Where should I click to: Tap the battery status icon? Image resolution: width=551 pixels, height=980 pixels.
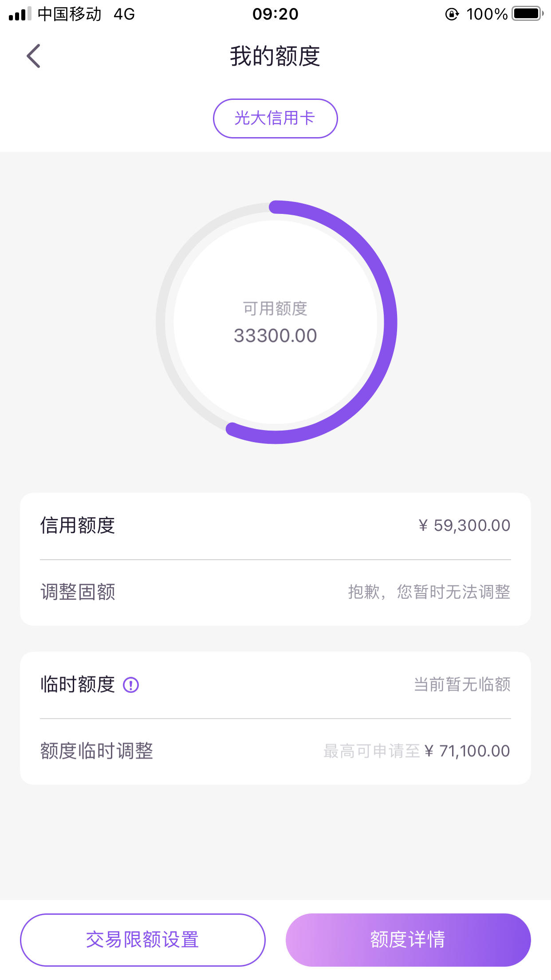coord(527,14)
